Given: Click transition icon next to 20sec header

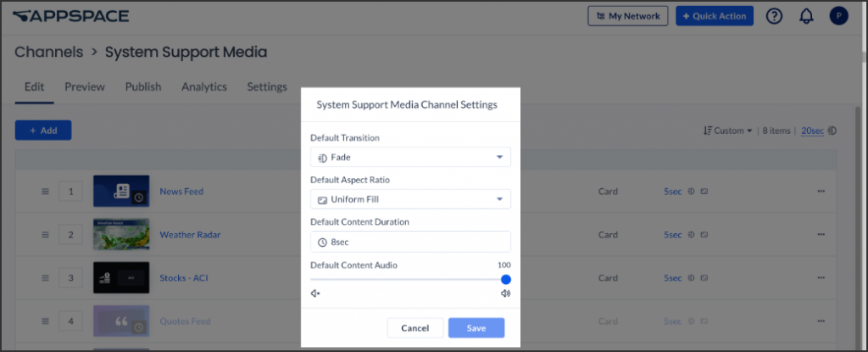Looking at the screenshot, I should (x=832, y=131).
